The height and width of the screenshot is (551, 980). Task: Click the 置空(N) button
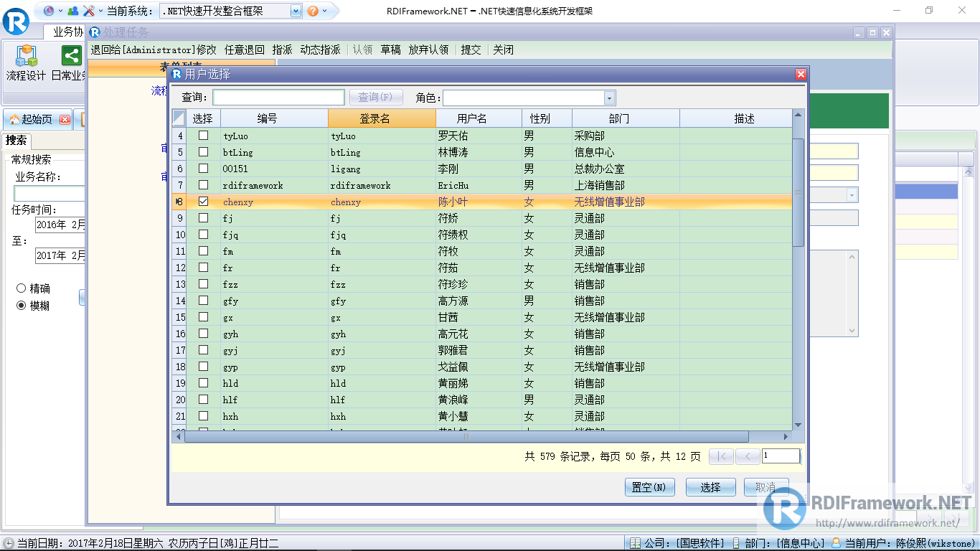click(649, 486)
